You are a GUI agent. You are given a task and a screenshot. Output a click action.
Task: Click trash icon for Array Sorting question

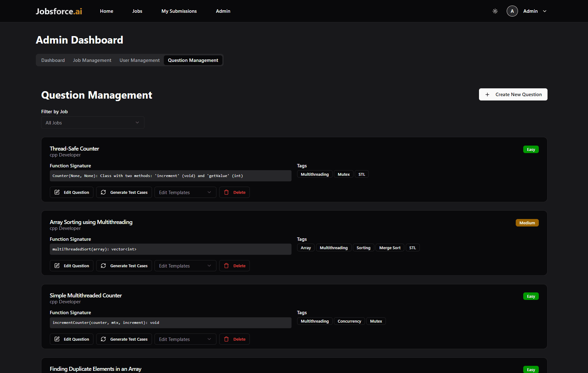[226, 266]
